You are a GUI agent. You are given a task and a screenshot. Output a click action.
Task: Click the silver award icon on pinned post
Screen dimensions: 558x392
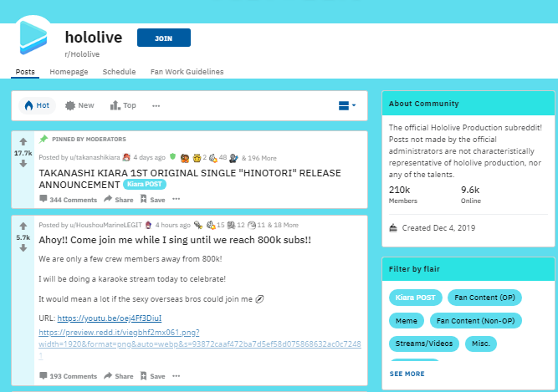(233, 158)
